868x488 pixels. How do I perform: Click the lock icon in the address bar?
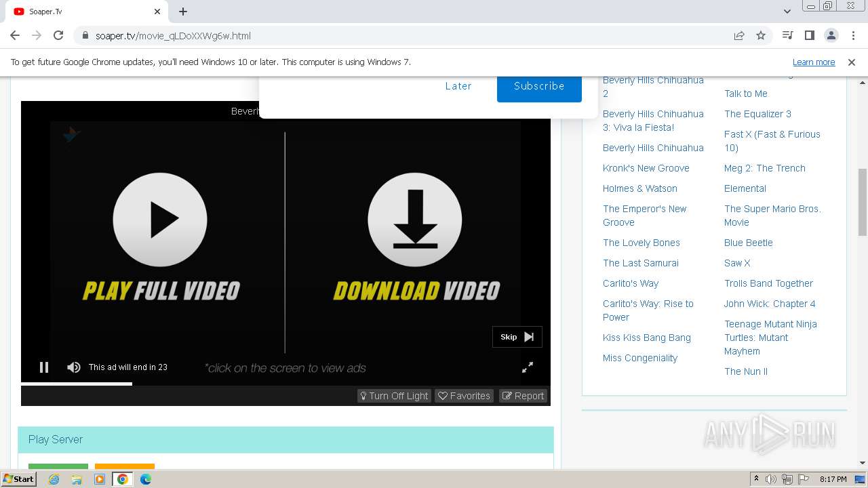click(85, 36)
